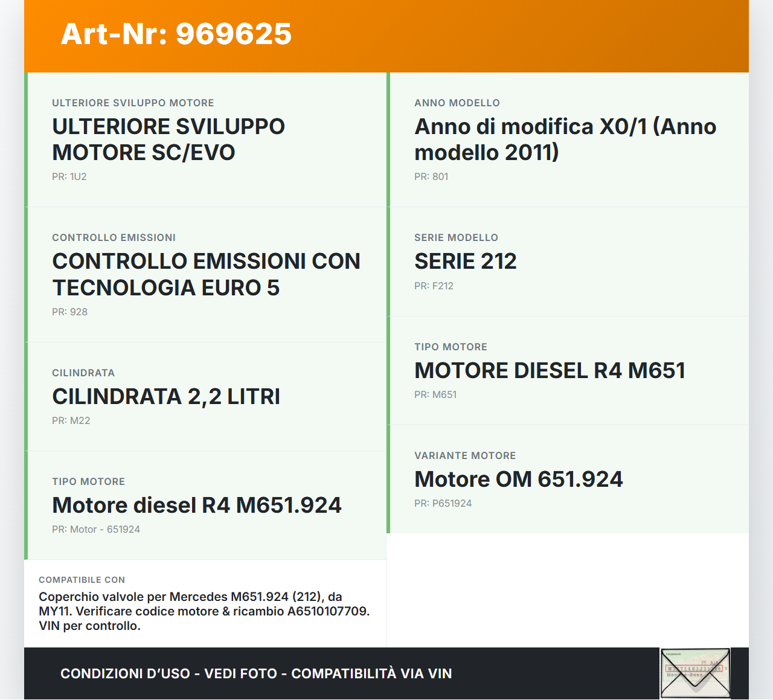Select the Motore OM 651.924 heading

click(x=518, y=480)
